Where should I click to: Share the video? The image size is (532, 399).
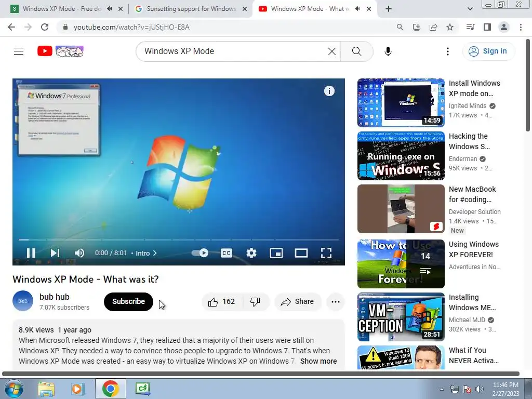[298, 302]
